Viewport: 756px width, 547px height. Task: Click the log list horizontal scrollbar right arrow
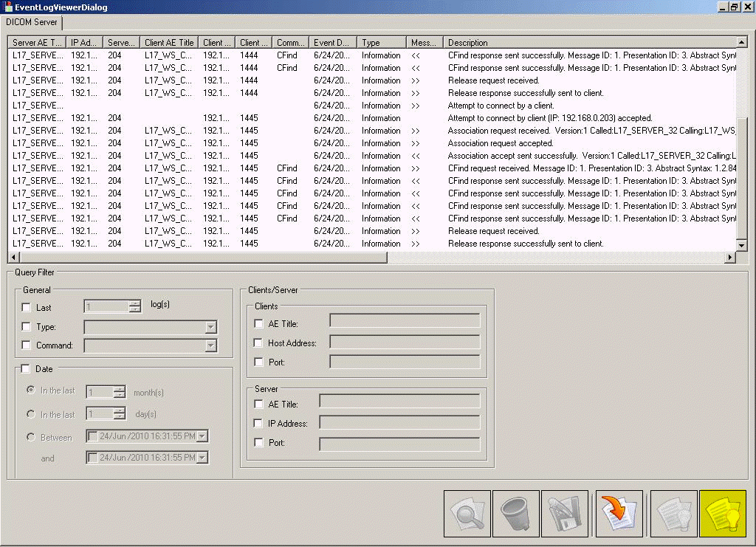730,258
